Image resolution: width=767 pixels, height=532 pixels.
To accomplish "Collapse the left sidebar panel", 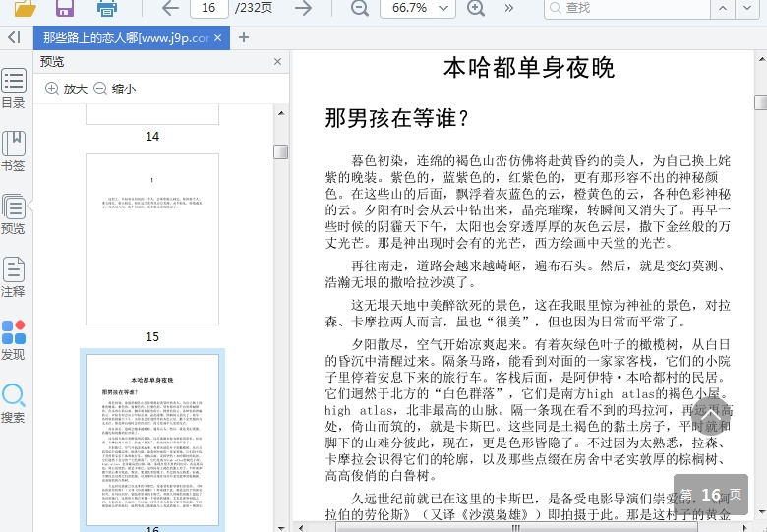I will coord(13,37).
